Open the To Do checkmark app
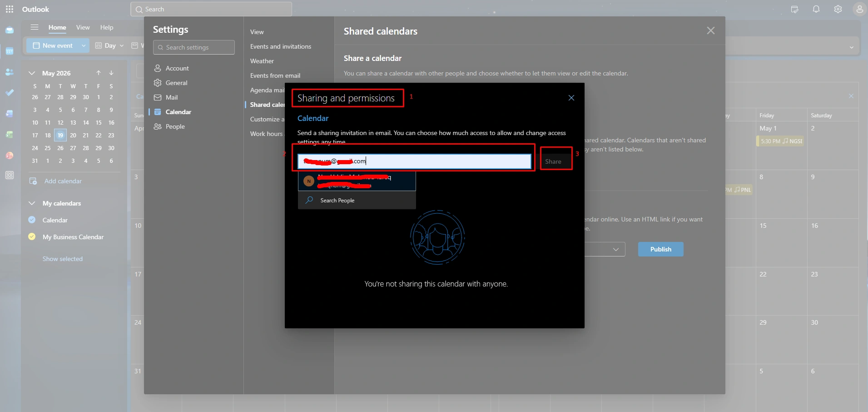This screenshot has height=412, width=868. click(x=10, y=93)
